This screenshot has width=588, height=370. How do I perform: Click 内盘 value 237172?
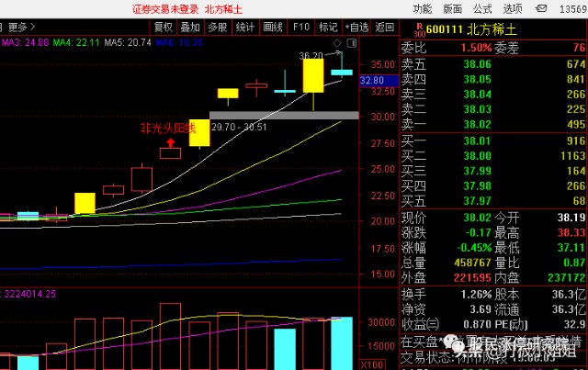click(566, 278)
